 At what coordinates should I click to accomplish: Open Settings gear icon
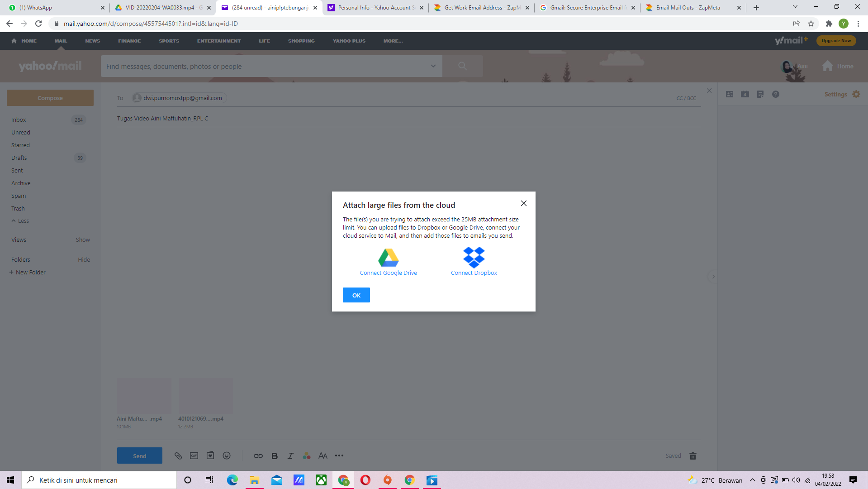click(x=856, y=94)
